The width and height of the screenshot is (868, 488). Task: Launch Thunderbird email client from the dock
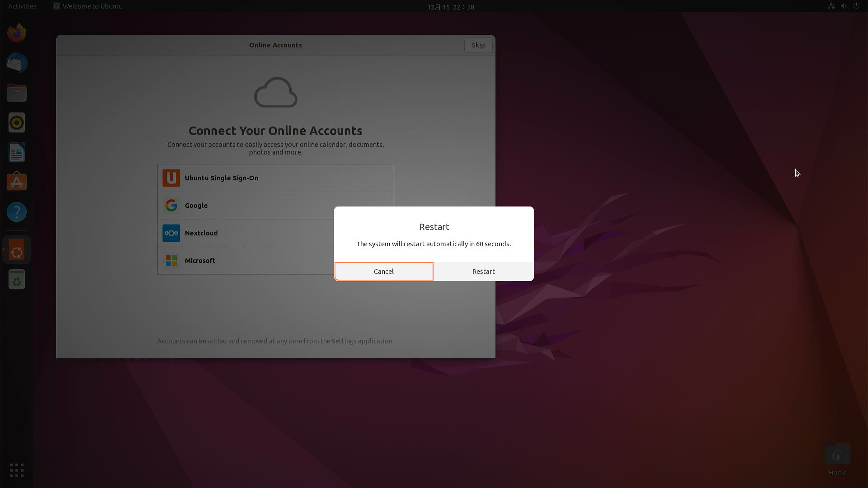[17, 63]
